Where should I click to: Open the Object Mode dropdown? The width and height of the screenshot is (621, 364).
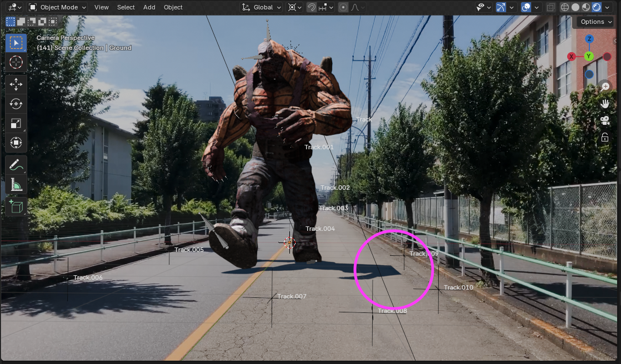[58, 7]
